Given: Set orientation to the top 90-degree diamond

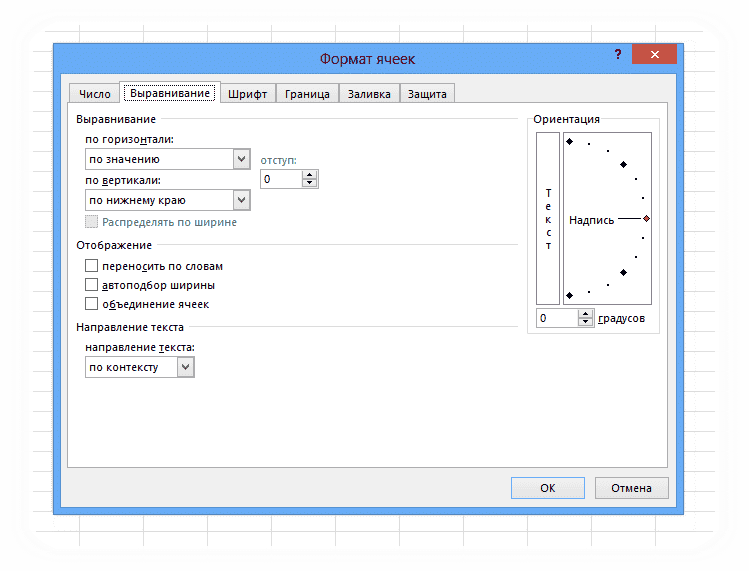Looking at the screenshot, I should [569, 141].
